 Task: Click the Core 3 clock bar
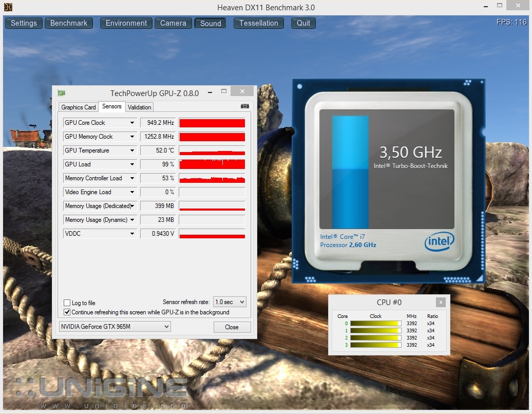375,345
